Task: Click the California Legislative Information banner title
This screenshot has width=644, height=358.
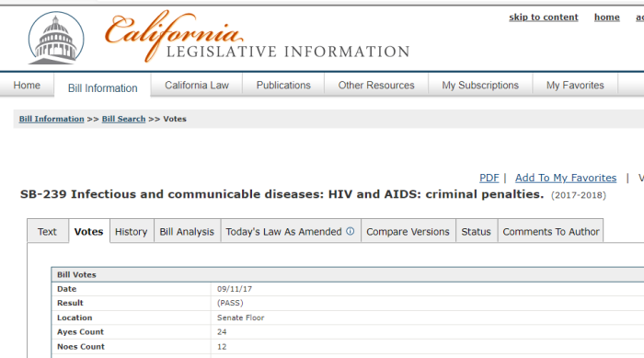Action: (258, 37)
